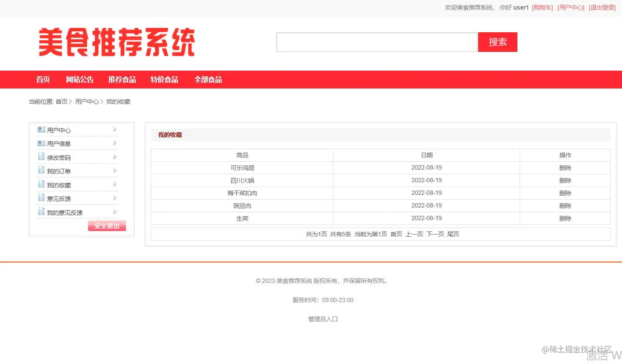
Task: Click the 生菜 product name
Action: (242, 218)
